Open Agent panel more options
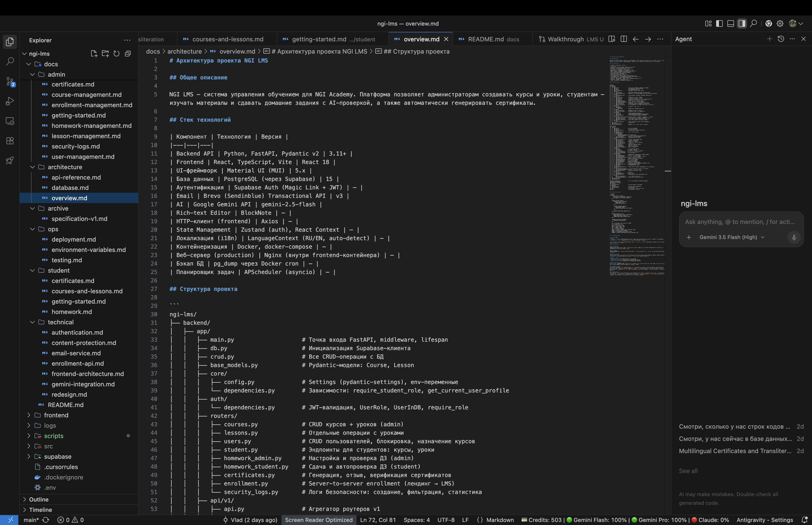The image size is (812, 525). tap(792, 39)
